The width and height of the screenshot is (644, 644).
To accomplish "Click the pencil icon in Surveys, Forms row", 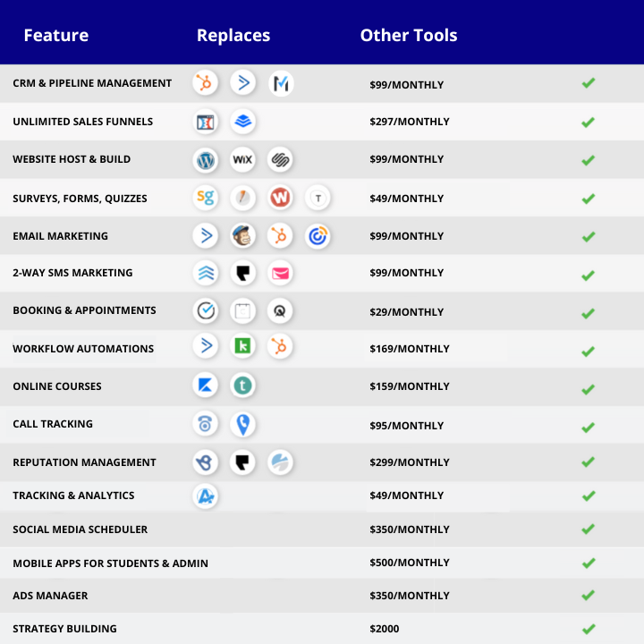I will [242, 198].
